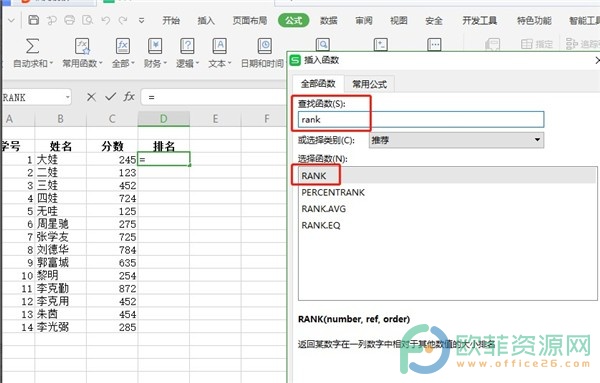Screen dimensions: 600x383
Task: Click the formula bar input showing =
Action: tap(214, 97)
